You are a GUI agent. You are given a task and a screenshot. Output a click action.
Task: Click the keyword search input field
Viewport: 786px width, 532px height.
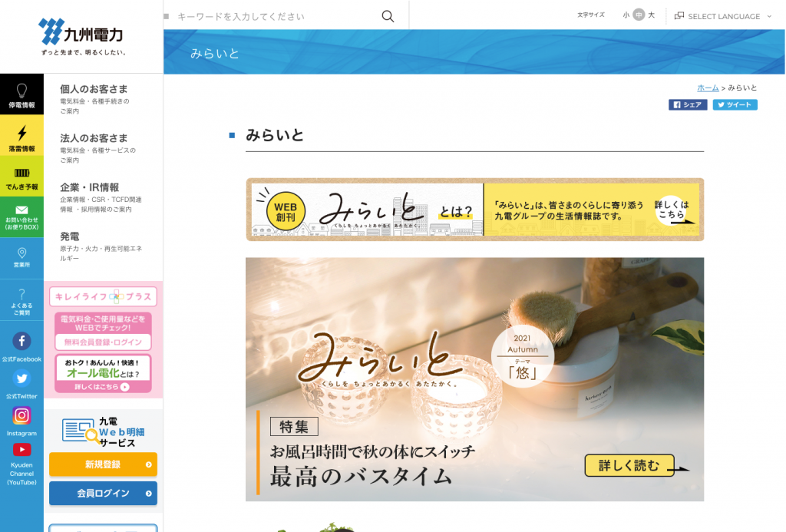(272, 16)
